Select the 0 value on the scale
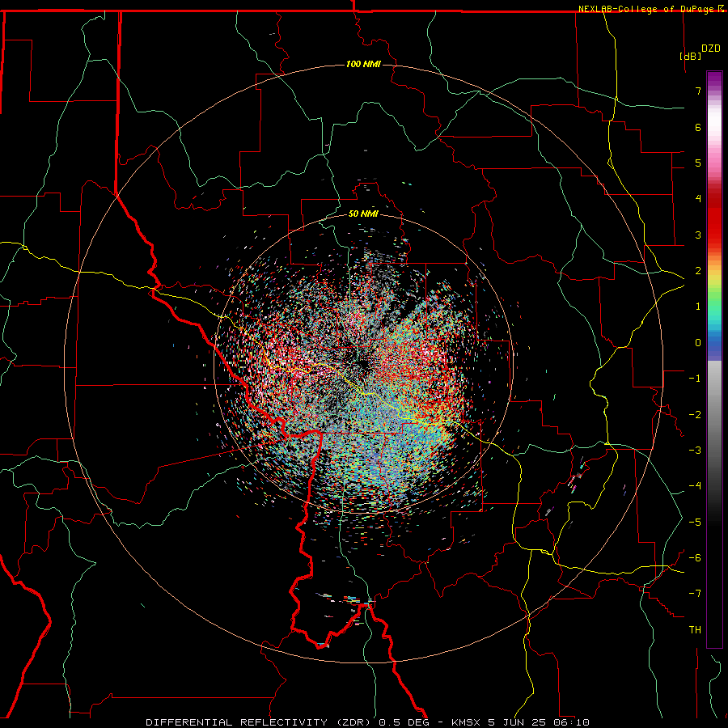Image resolution: width=728 pixels, height=728 pixels. (698, 343)
